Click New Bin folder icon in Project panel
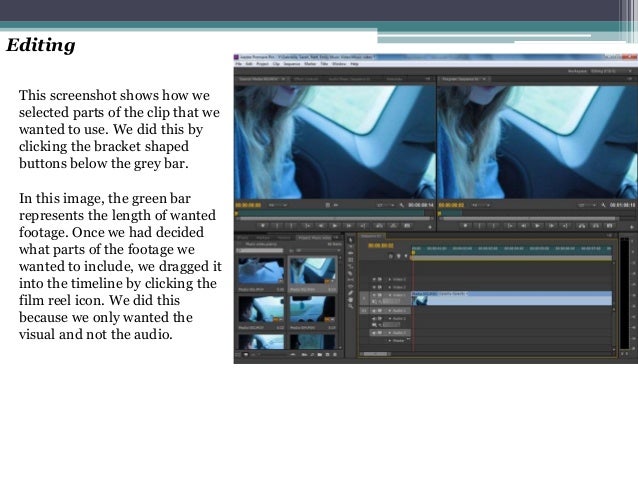638x479 pixels. (320, 354)
